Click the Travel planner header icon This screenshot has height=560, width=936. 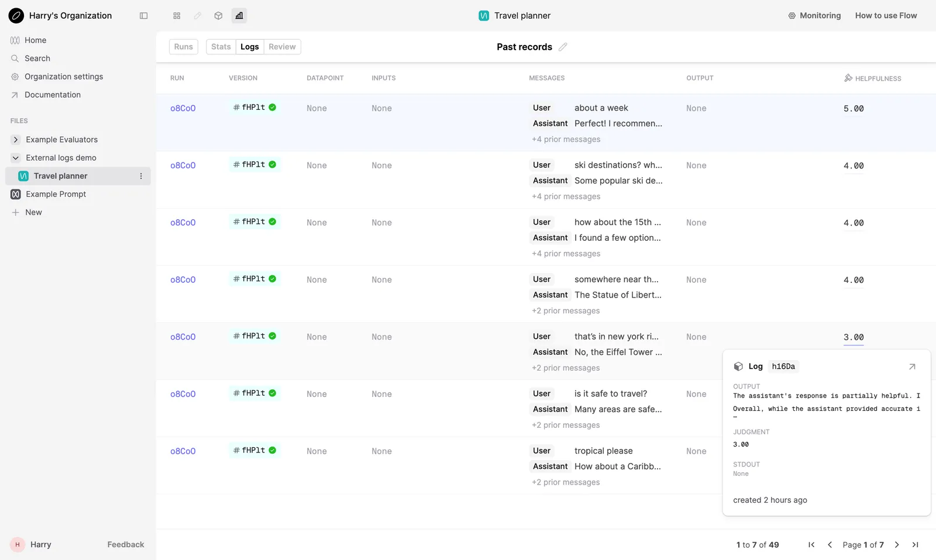484,16
